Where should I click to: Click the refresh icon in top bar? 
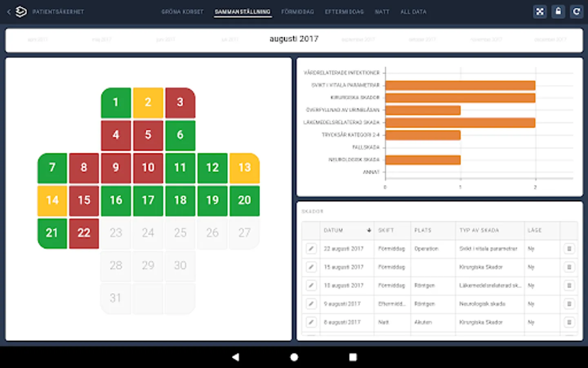[577, 11]
